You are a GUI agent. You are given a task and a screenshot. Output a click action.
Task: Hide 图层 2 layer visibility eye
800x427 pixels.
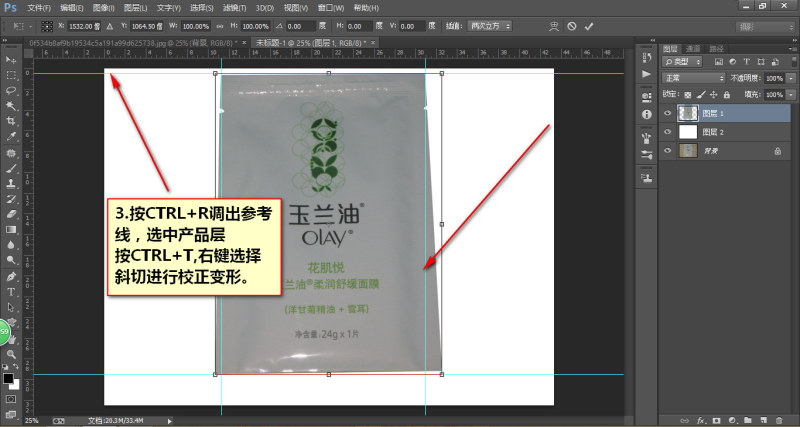(x=667, y=132)
